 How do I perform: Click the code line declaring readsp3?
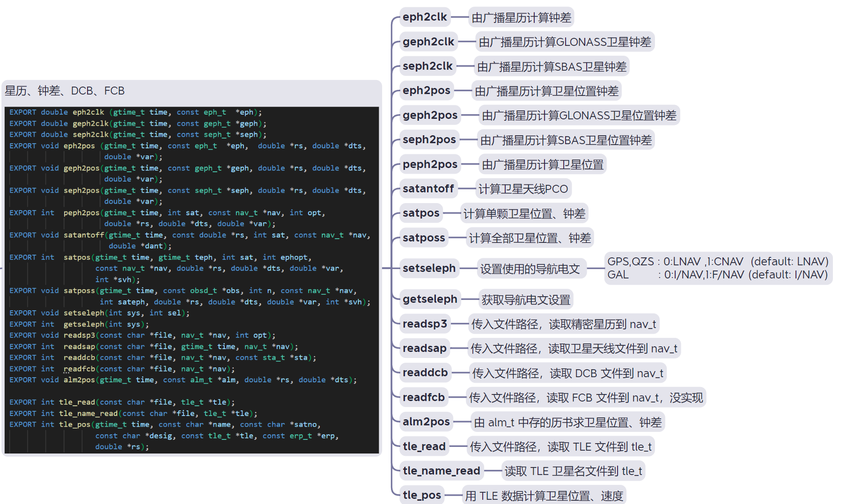[142, 336]
